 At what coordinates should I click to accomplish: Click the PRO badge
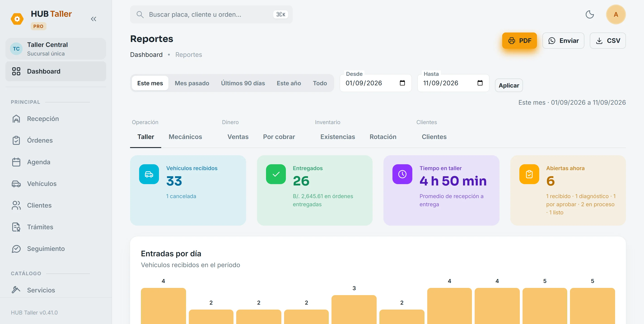tap(38, 26)
